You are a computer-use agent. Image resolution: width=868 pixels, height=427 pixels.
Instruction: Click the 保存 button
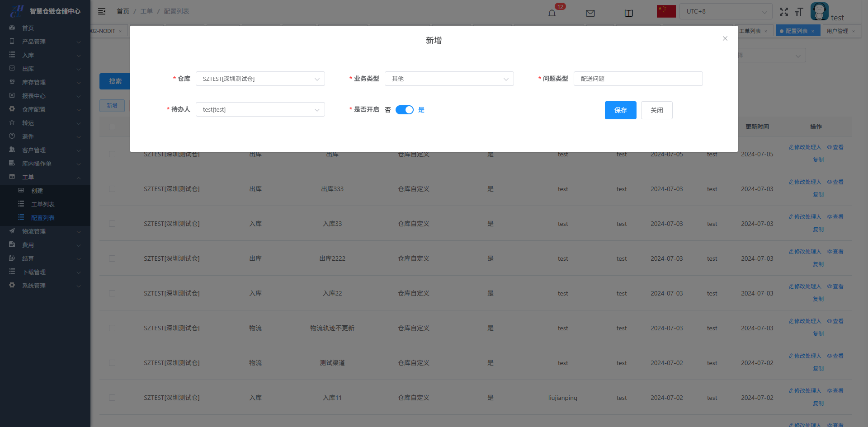[x=620, y=110]
